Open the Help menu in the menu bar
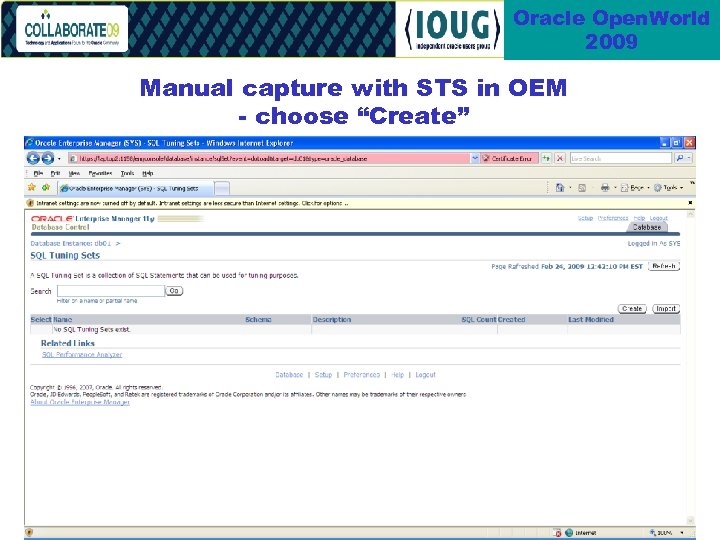Screen dimensions: 720x540 pos(147,173)
